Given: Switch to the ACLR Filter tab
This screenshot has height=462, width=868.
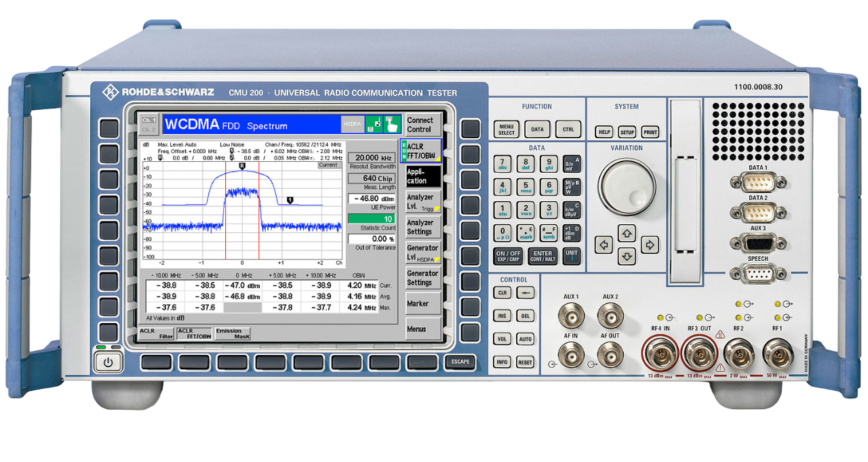Looking at the screenshot, I should point(156,333).
